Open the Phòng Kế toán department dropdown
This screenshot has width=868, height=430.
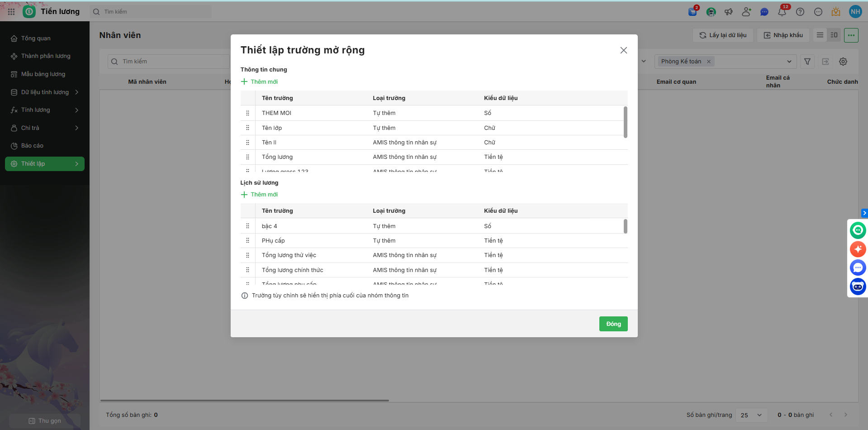789,62
